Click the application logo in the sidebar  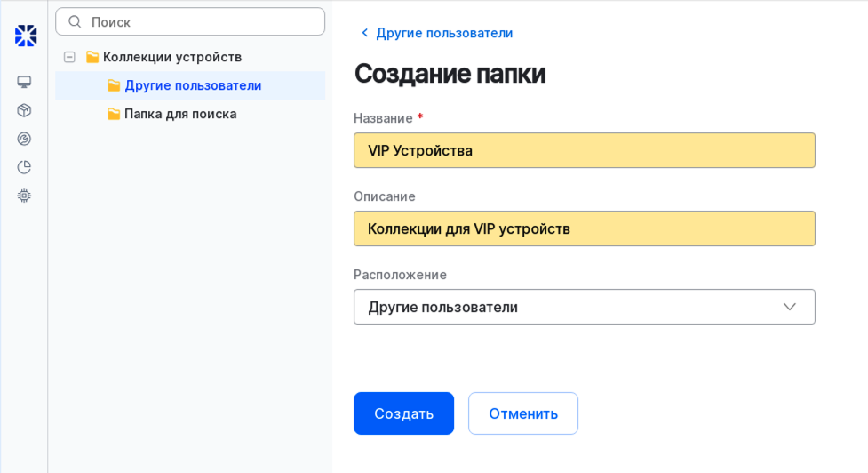tap(26, 36)
